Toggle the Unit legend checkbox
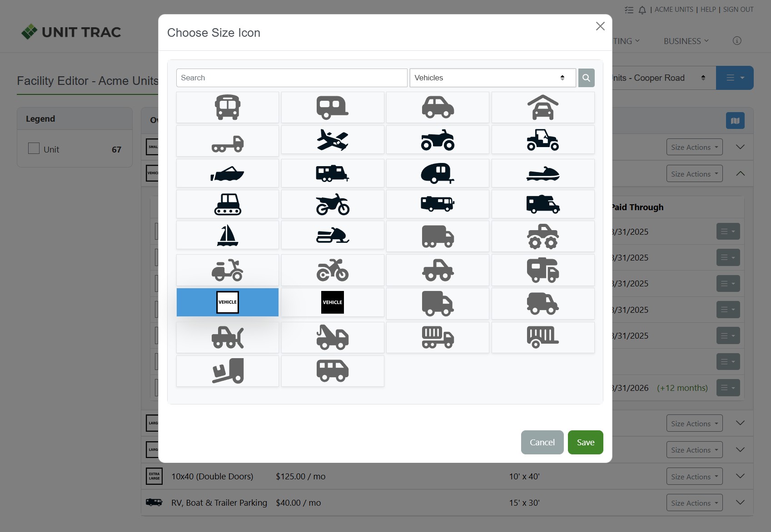771x532 pixels. (x=34, y=149)
